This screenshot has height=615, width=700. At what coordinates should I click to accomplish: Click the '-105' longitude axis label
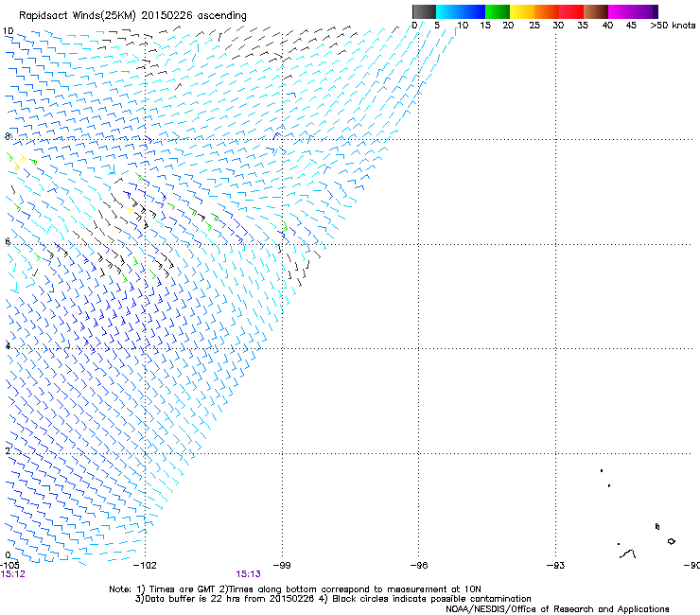[x=9, y=566]
